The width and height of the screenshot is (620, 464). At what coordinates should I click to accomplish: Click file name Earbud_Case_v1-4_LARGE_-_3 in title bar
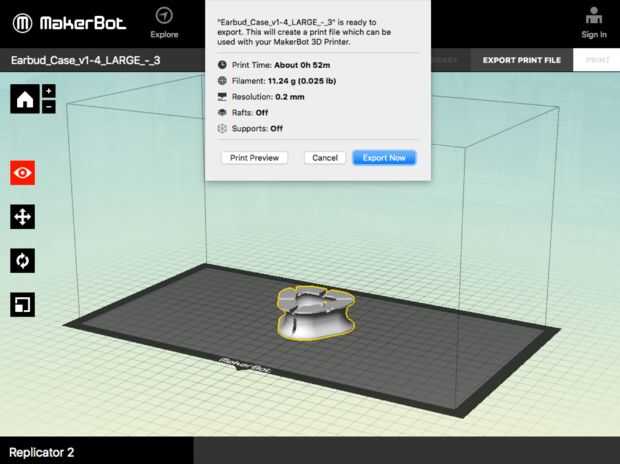click(x=85, y=60)
